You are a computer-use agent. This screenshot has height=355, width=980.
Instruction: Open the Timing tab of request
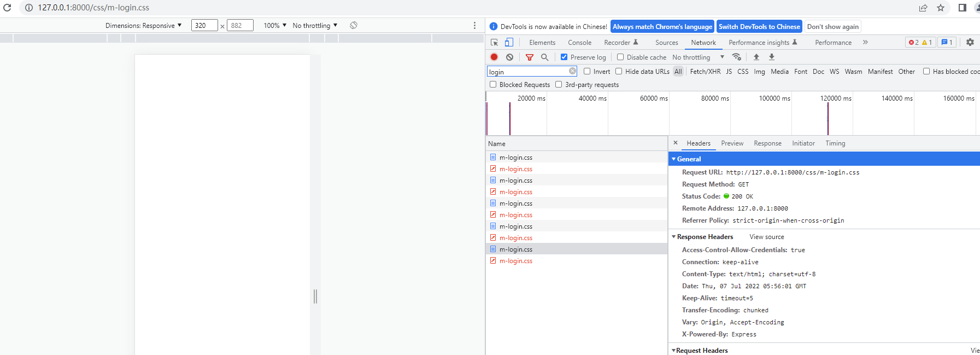tap(835, 143)
